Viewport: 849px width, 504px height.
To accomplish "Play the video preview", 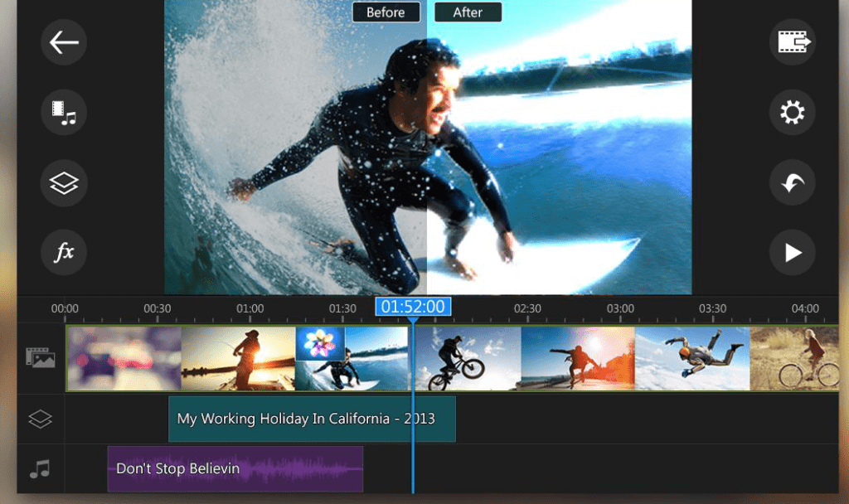I will coord(792,253).
